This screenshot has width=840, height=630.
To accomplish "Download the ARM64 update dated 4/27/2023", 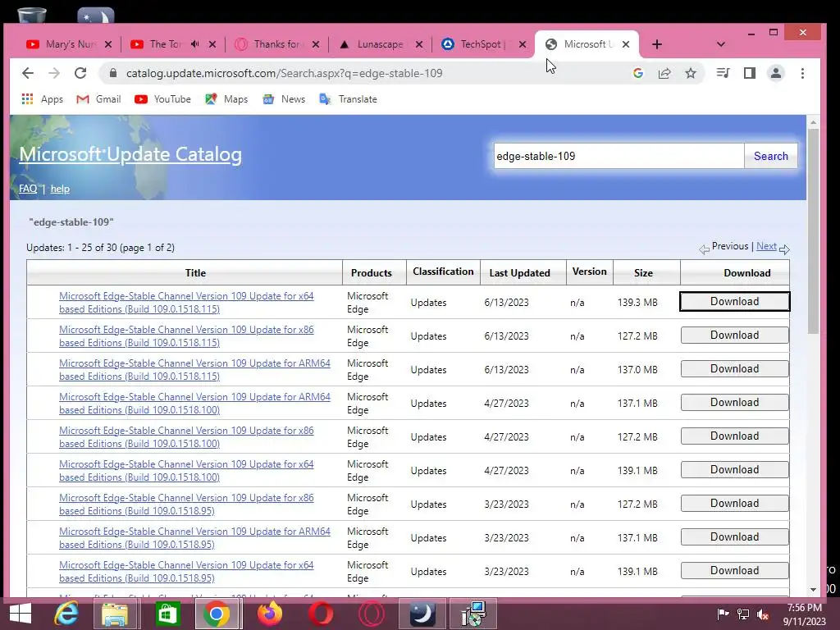I will click(x=734, y=402).
